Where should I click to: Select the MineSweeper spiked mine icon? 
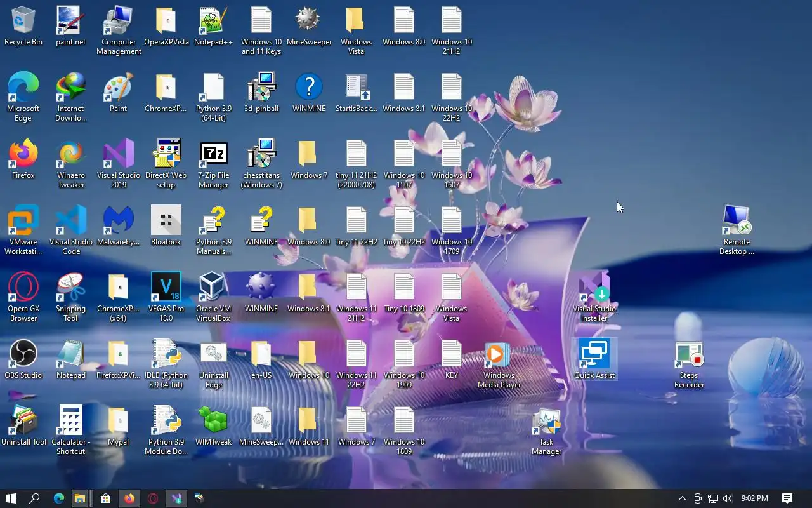pyautogui.click(x=309, y=27)
